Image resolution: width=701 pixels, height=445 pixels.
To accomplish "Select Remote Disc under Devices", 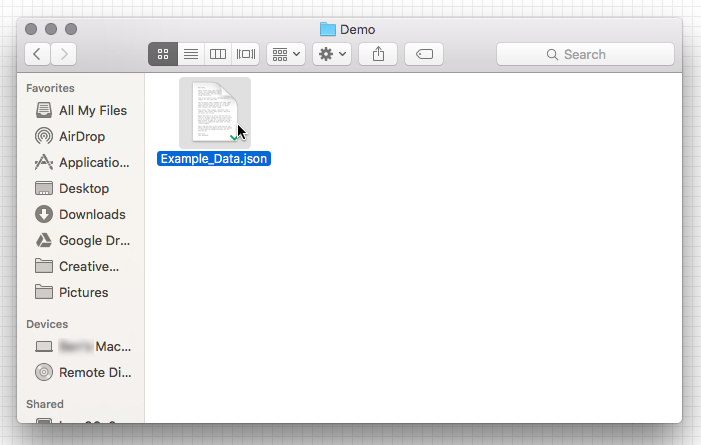I will point(94,372).
